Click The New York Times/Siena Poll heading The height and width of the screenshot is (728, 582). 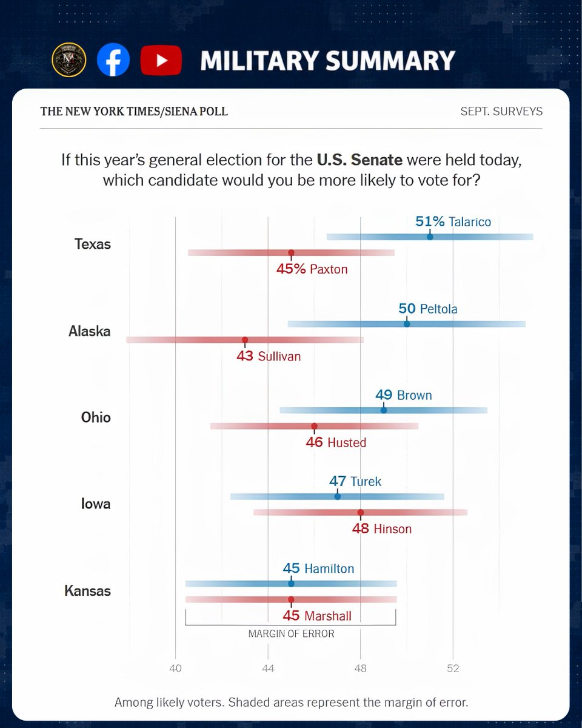pos(134,112)
